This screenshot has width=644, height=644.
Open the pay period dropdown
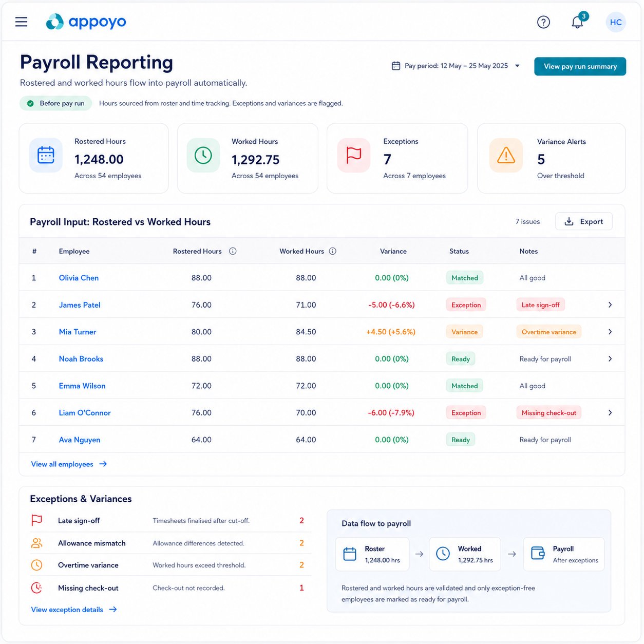pos(456,66)
